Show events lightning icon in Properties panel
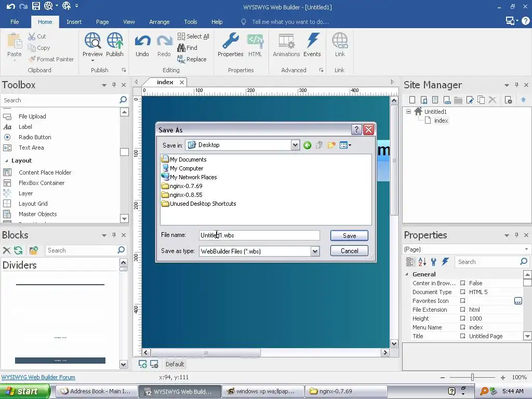532x399 pixels. click(445, 262)
